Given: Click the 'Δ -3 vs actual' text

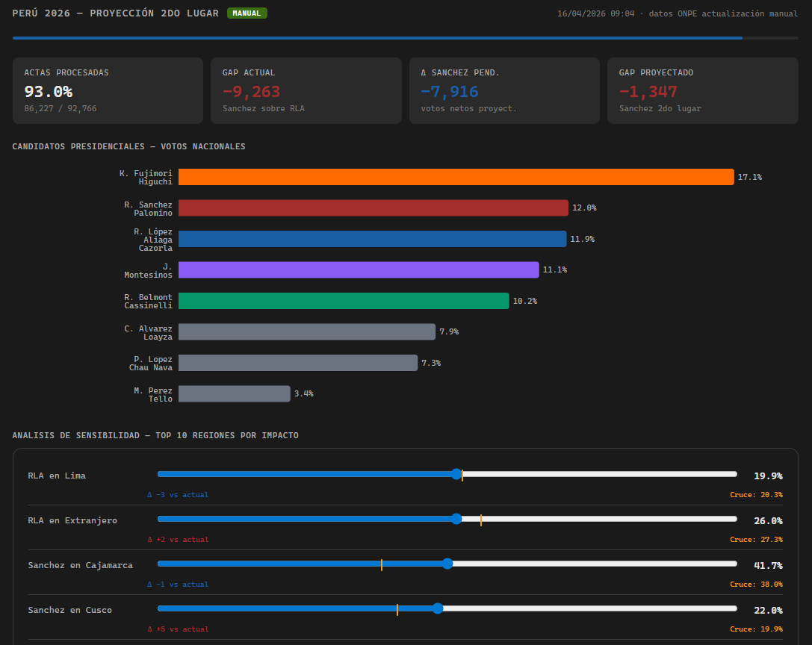Looking at the screenshot, I should 178,495.
